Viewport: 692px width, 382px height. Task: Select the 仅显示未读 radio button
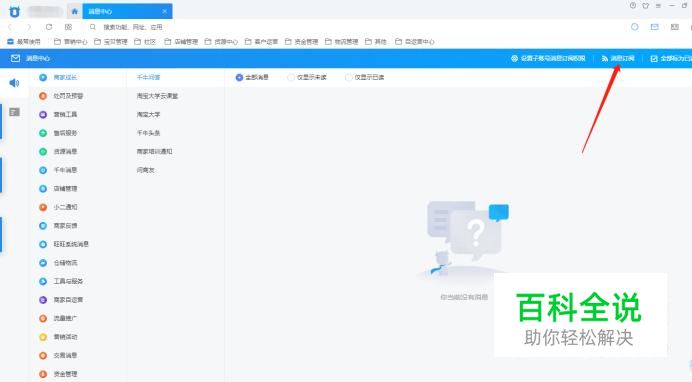tap(291, 77)
